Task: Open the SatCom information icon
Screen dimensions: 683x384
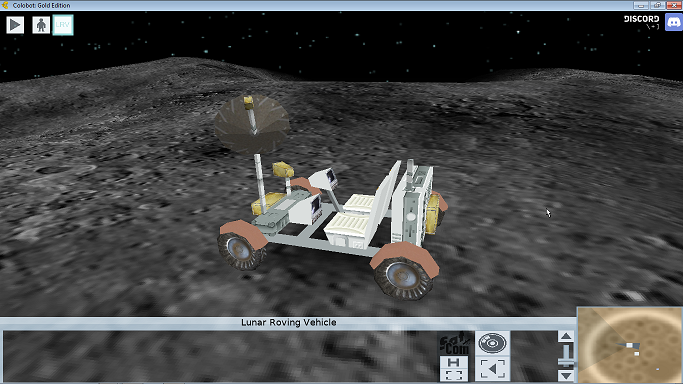Action: 454,343
